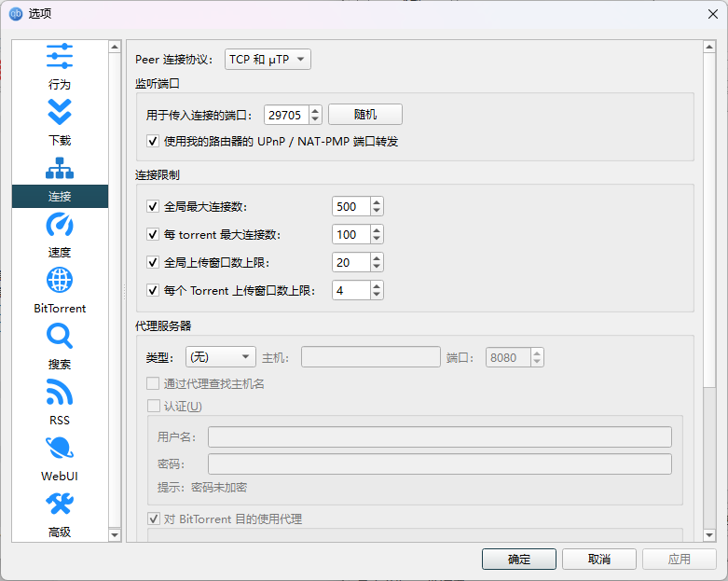This screenshot has height=581, width=728.
Task: Open the RSS feed icon
Action: 60,393
